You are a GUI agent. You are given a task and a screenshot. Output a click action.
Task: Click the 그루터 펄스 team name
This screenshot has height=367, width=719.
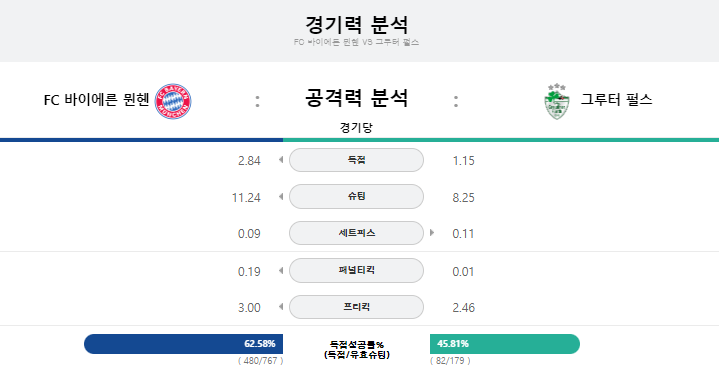click(x=616, y=100)
